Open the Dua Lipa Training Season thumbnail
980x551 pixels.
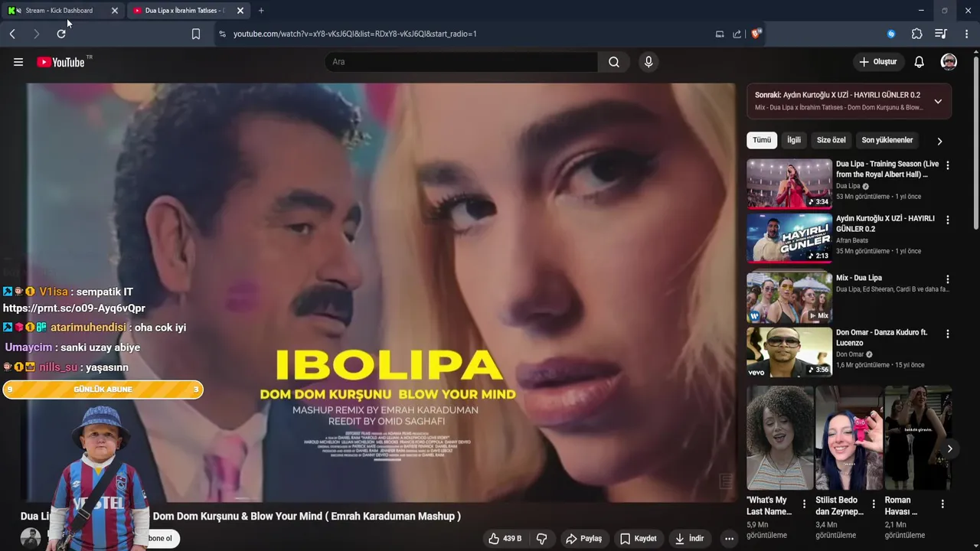(789, 184)
